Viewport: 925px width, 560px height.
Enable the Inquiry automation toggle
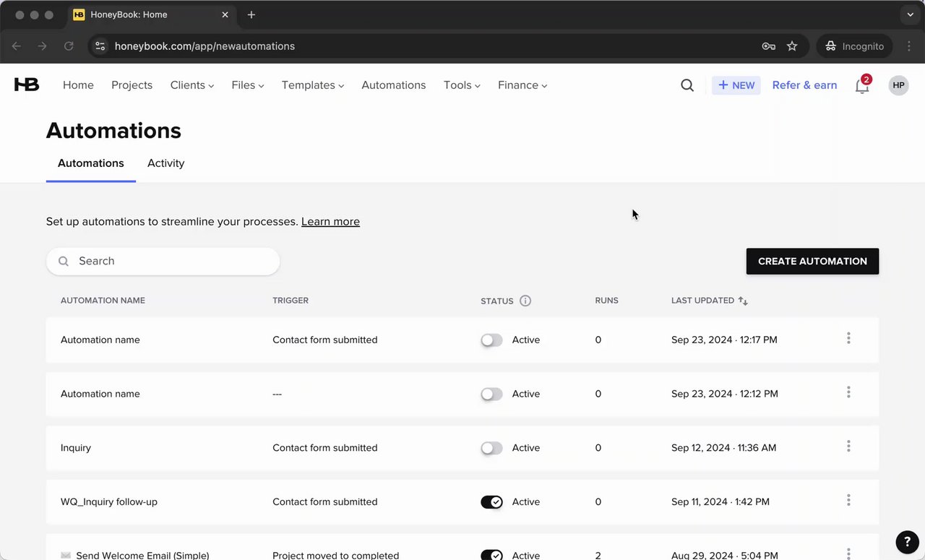(x=491, y=448)
